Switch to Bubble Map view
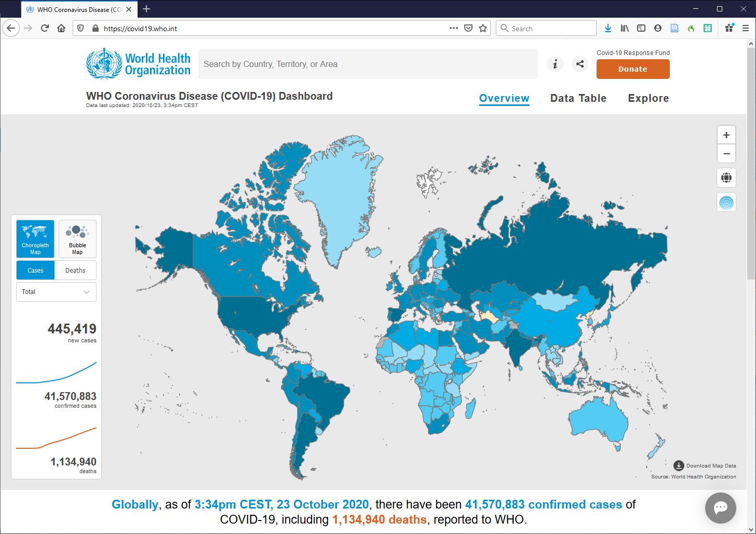The height and width of the screenshot is (534, 756). tap(77, 239)
